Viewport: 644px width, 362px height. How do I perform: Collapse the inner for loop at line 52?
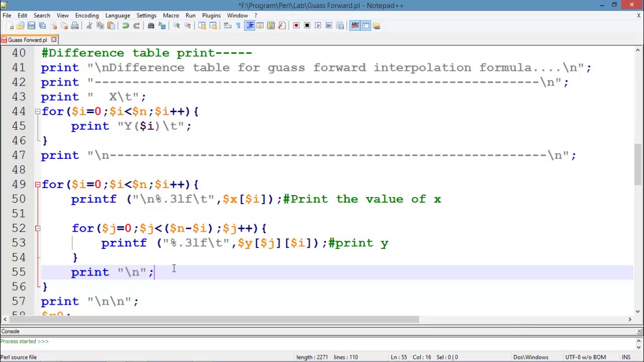[38, 228]
